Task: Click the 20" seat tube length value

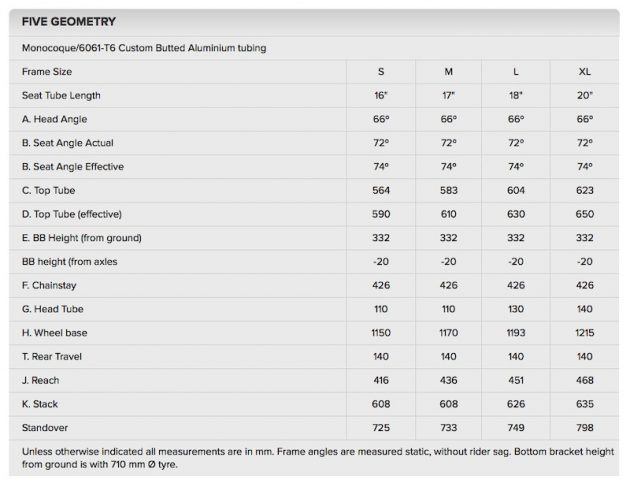Action: (x=584, y=96)
